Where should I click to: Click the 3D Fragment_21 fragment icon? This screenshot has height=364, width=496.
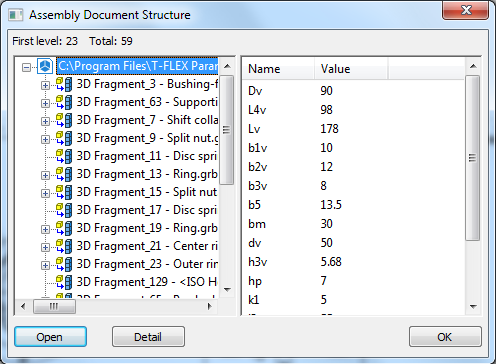click(64, 246)
